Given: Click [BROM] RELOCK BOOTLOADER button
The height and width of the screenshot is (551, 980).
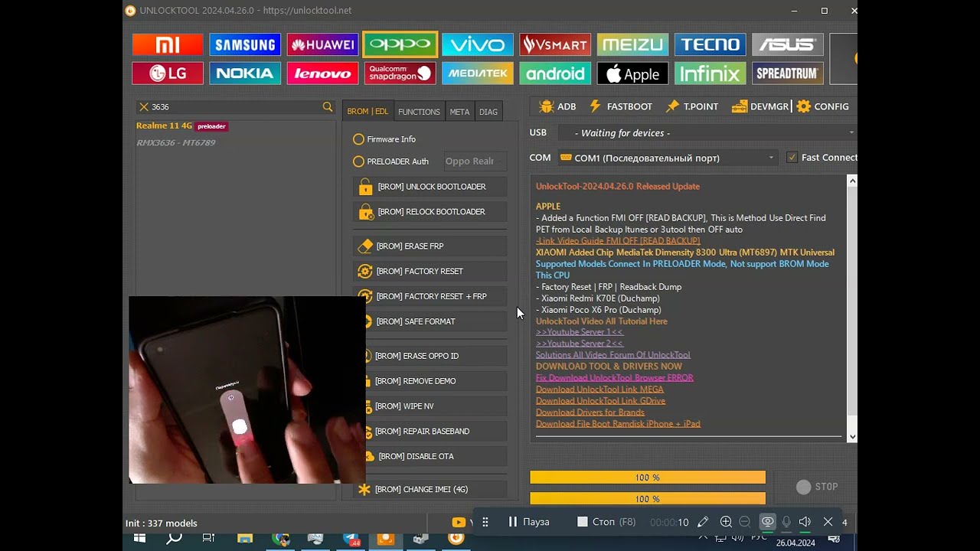Looking at the screenshot, I should 430,212.
